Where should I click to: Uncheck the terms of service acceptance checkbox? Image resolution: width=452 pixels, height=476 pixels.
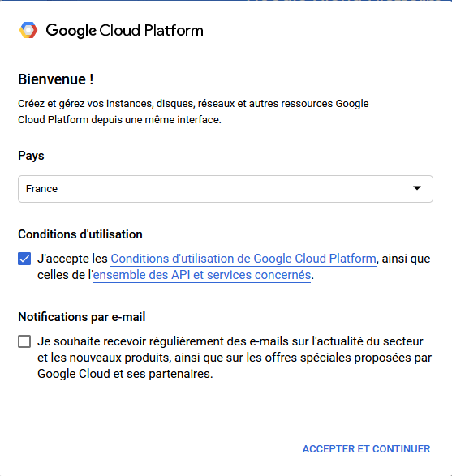point(24,259)
